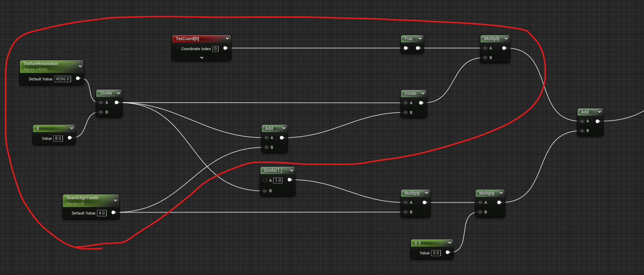The height and width of the screenshot is (275, 644).
Task: Expand the SeamEdgeTexels parameter node chevron
Action: [115, 200]
